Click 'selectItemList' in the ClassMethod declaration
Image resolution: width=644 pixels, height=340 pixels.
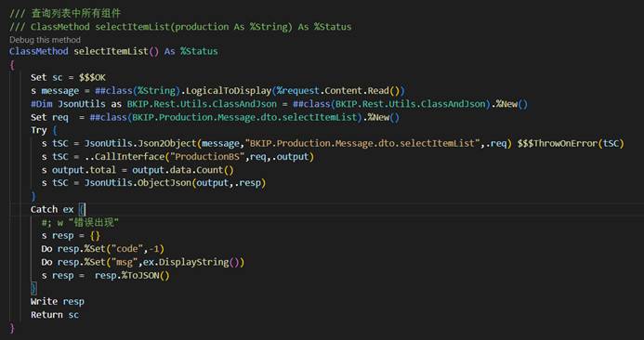coord(111,52)
